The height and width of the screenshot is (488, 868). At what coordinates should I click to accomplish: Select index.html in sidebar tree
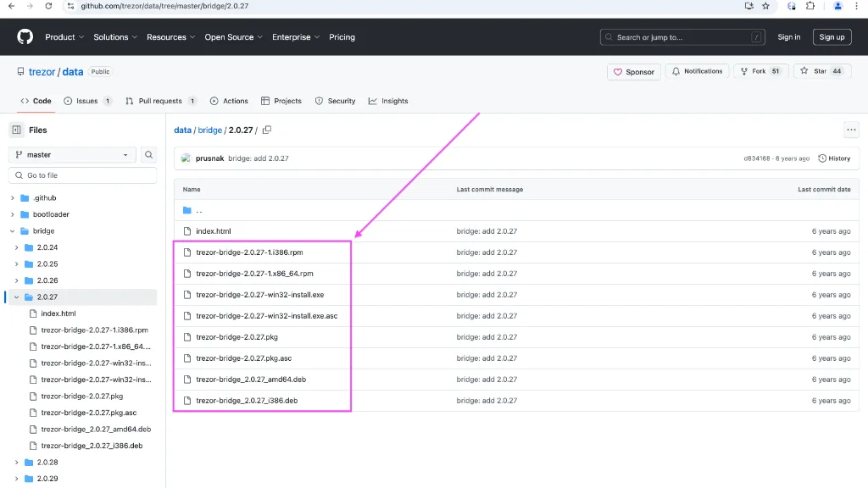point(58,313)
